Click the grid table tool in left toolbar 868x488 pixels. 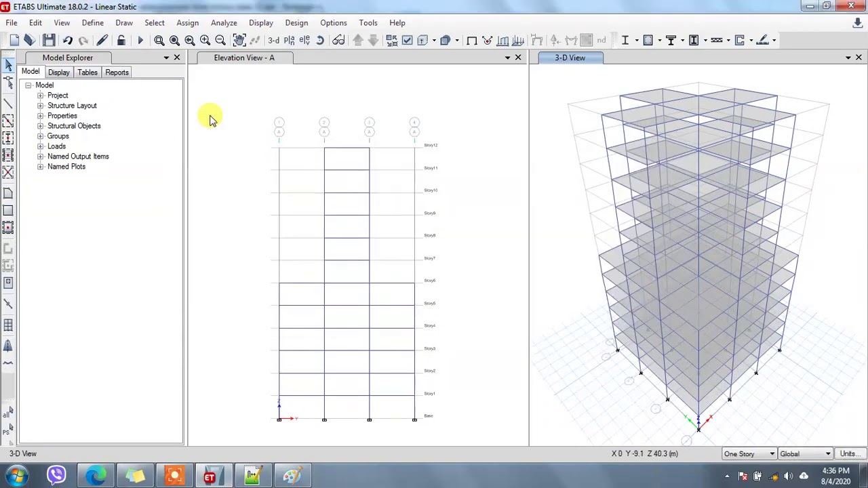point(8,326)
